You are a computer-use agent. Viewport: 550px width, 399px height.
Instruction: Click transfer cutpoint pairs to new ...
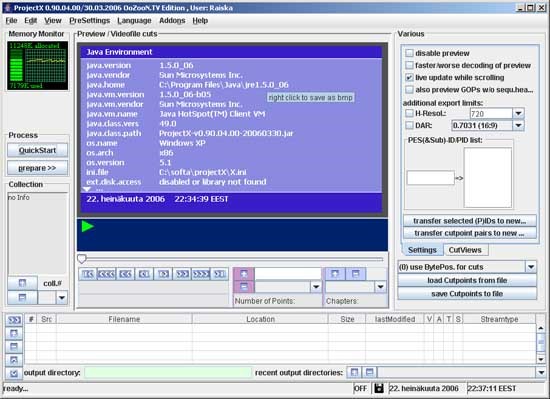[x=470, y=233]
